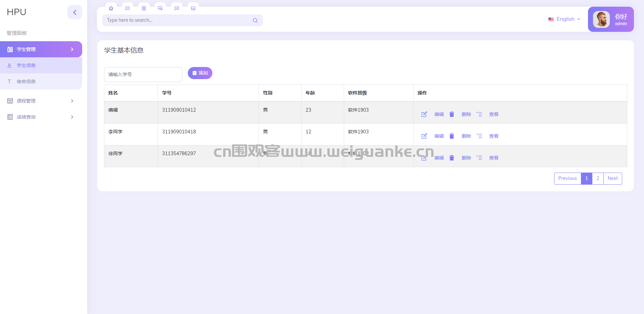The width and height of the screenshot is (644, 314).
Task: Click the 请输入学号 input field
Action: [143, 74]
